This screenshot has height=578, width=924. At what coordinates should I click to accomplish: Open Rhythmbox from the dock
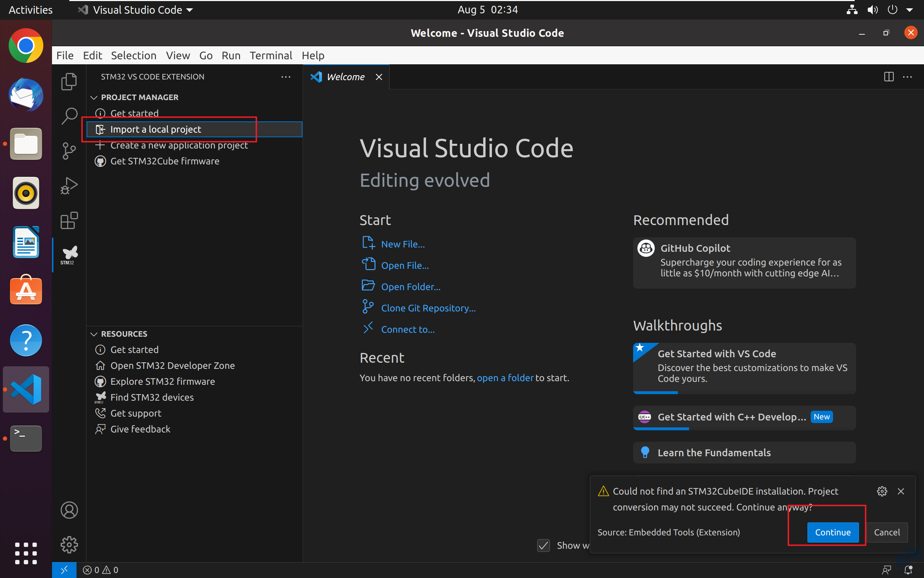26,193
